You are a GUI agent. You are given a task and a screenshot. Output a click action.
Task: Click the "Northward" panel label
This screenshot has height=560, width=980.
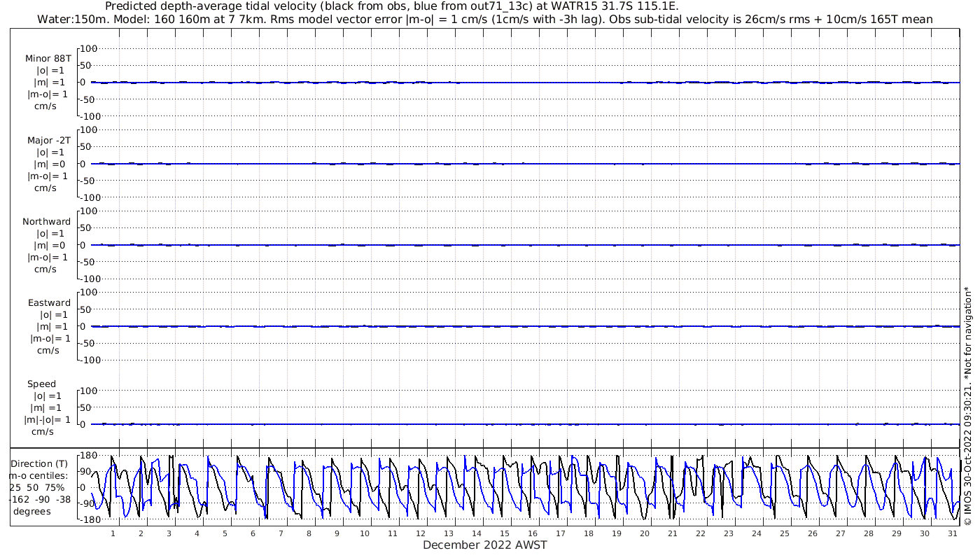[47, 221]
